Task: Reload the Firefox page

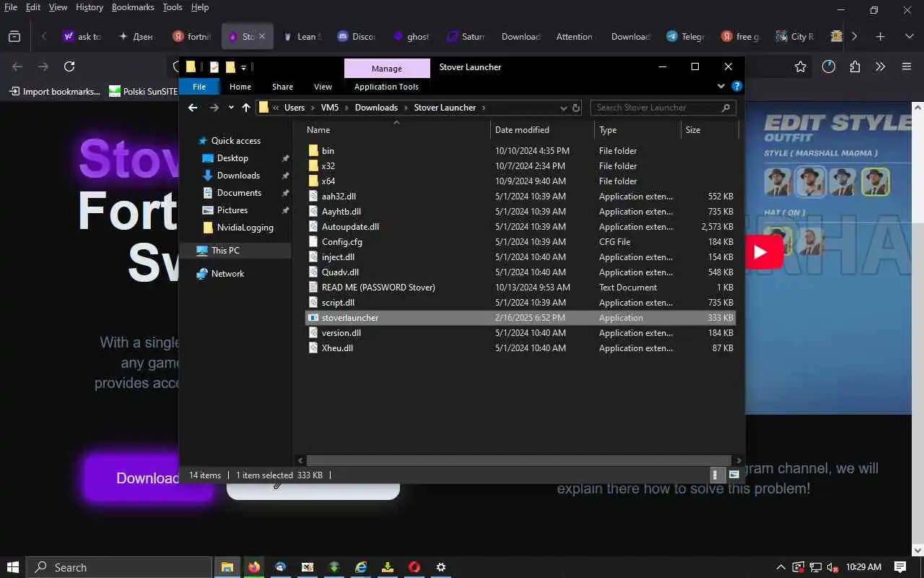Action: [69, 66]
